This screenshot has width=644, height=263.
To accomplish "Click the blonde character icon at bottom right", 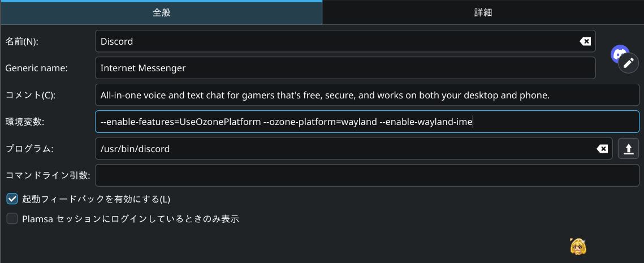I will tap(577, 246).
